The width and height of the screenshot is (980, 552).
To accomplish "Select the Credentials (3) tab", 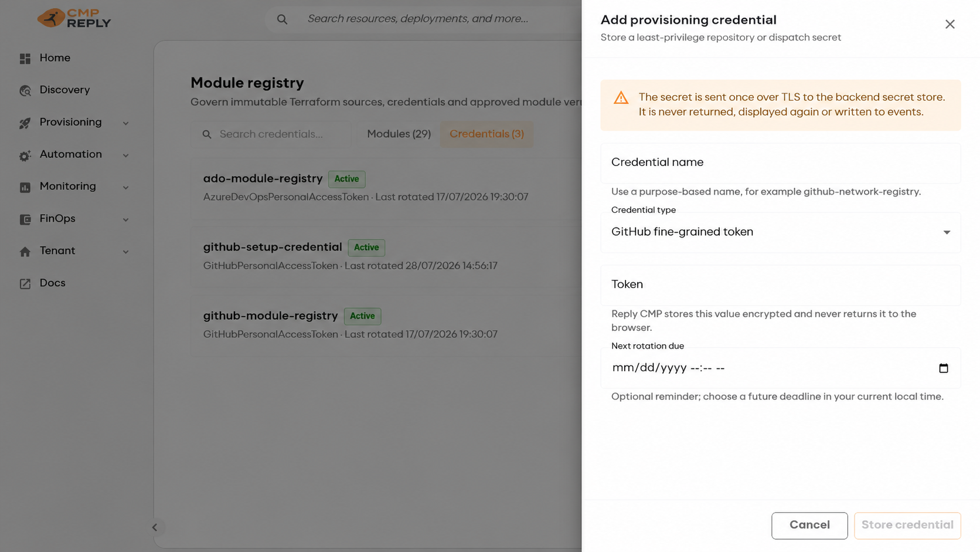I will (x=486, y=134).
